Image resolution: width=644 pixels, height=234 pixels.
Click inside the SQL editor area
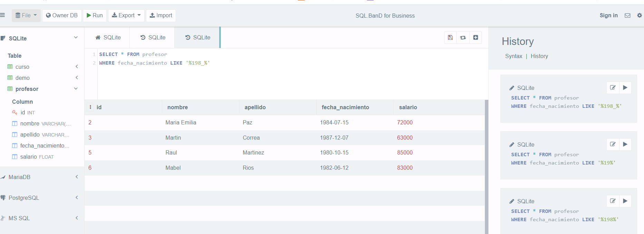(x=293, y=74)
